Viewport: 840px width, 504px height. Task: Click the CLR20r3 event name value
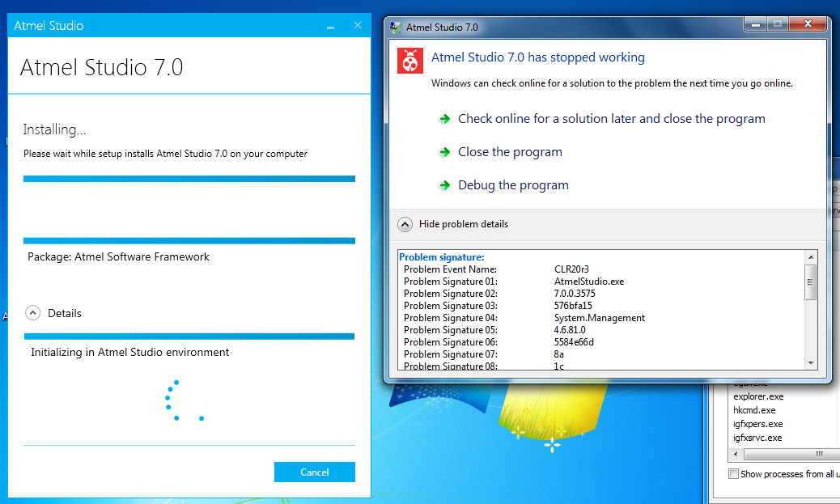pos(571,269)
